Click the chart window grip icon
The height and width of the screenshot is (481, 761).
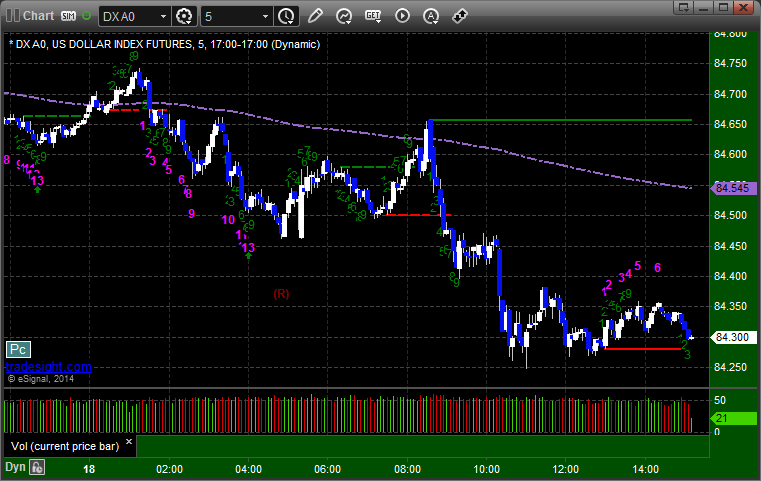(13, 16)
